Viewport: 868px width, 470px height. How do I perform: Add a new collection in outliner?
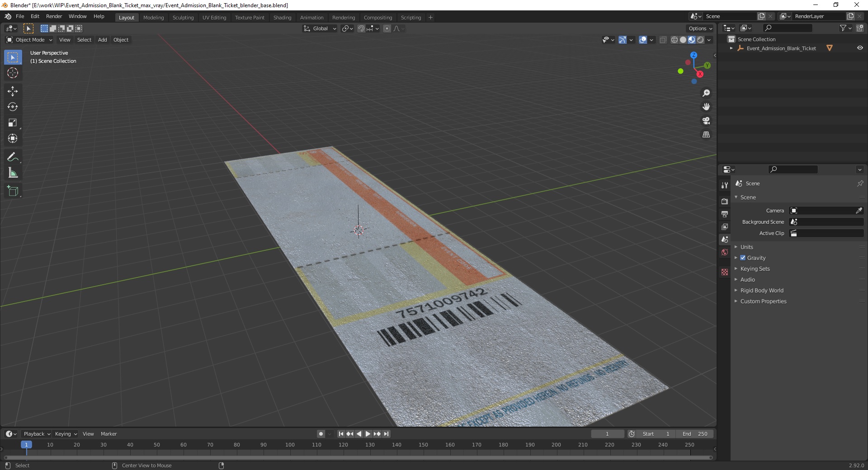pyautogui.click(x=860, y=28)
